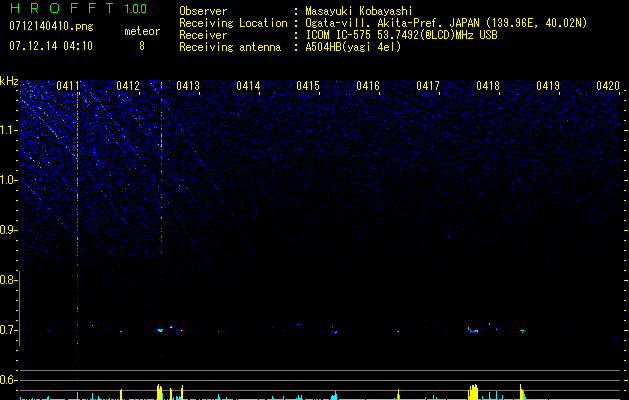Click the 0.9 kHz frequency axis label

tap(7, 230)
